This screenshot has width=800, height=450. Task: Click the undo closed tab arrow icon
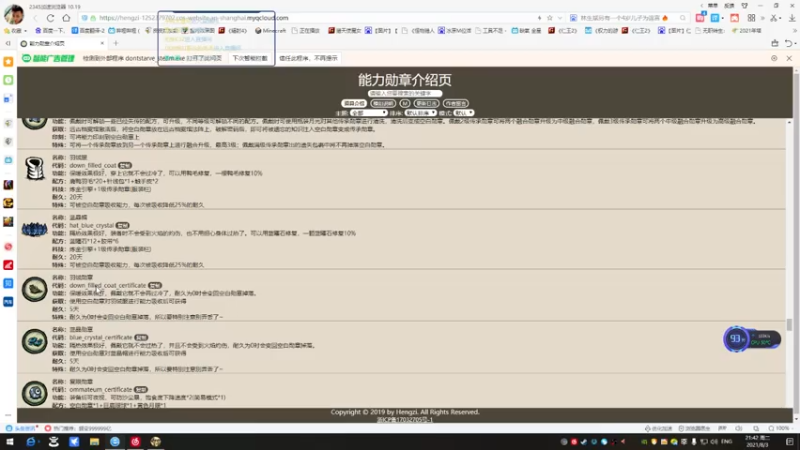click(x=789, y=43)
